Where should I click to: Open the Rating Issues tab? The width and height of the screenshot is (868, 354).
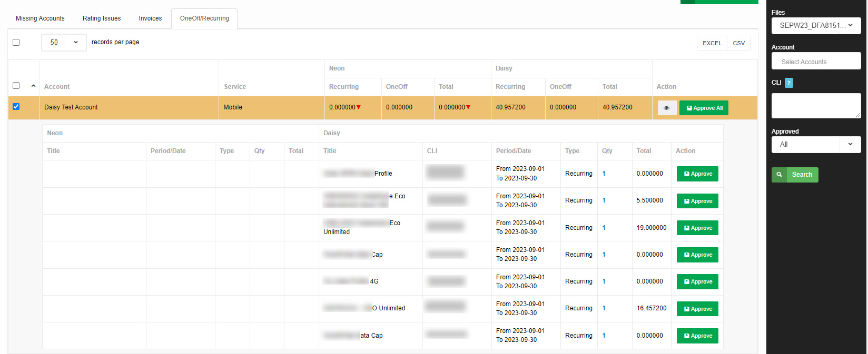(102, 18)
